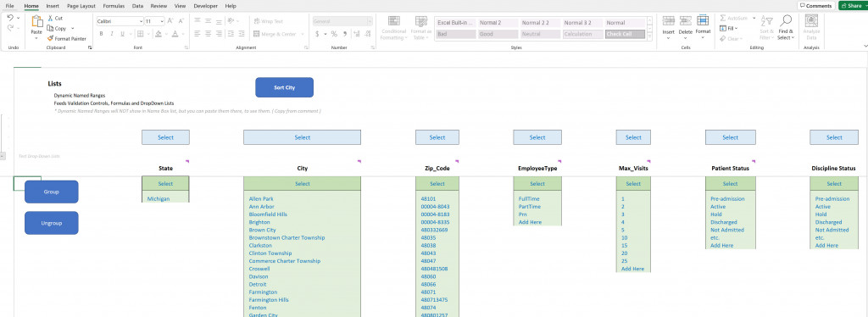Image resolution: width=868 pixels, height=317 pixels.
Task: Switch to the Data tab
Action: [x=137, y=6]
